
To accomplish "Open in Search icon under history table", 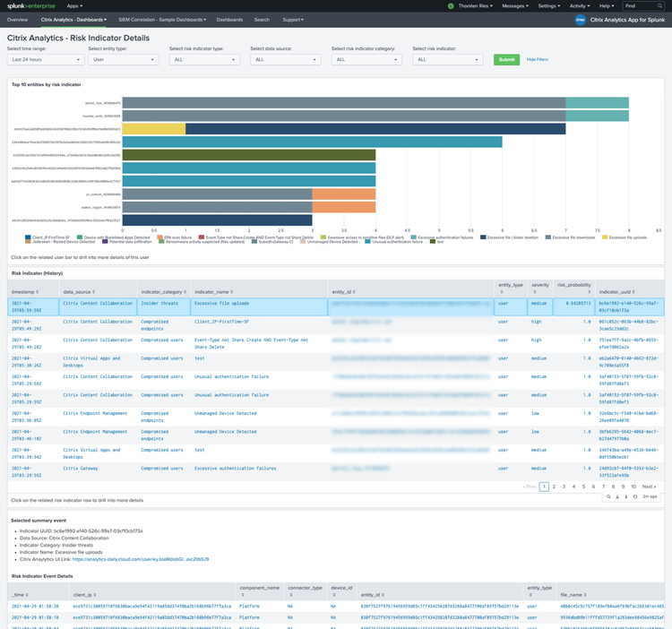I will click(x=608, y=496).
